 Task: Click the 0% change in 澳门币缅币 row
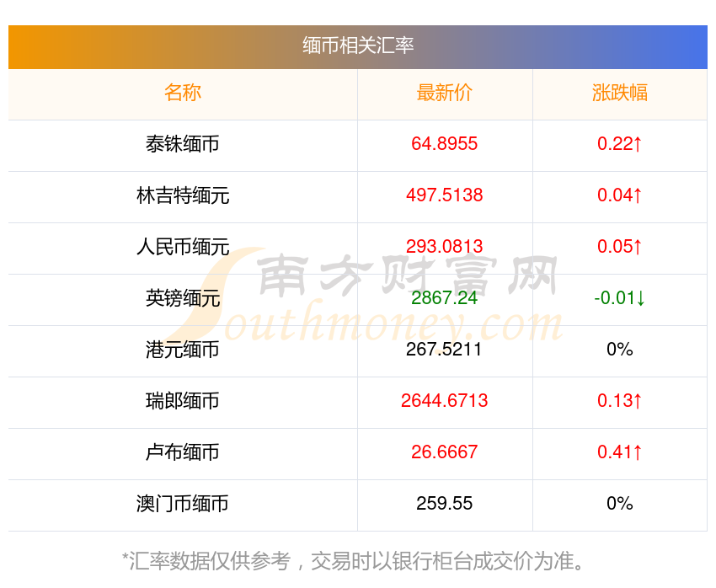click(620, 504)
